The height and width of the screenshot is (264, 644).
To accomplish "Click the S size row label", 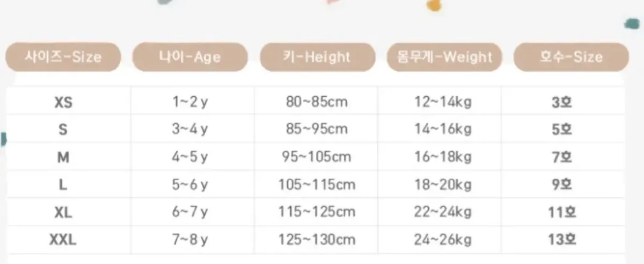I will (x=63, y=129).
